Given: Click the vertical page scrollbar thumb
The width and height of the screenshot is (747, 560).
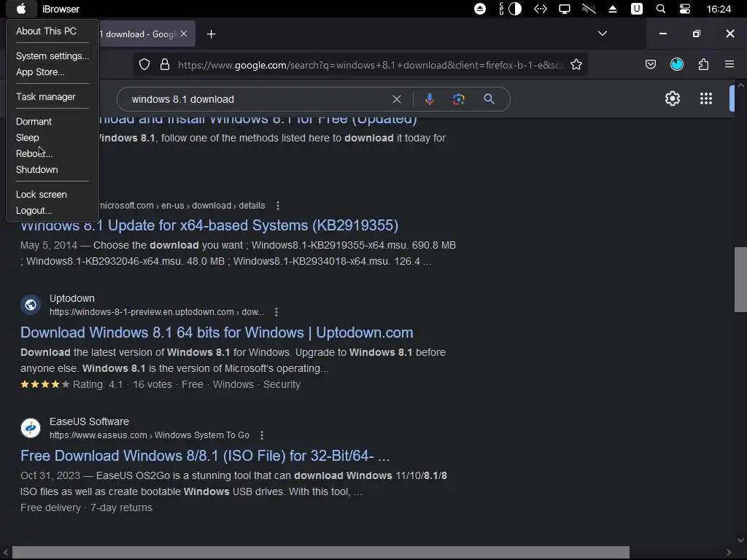Looking at the screenshot, I should tap(740, 279).
